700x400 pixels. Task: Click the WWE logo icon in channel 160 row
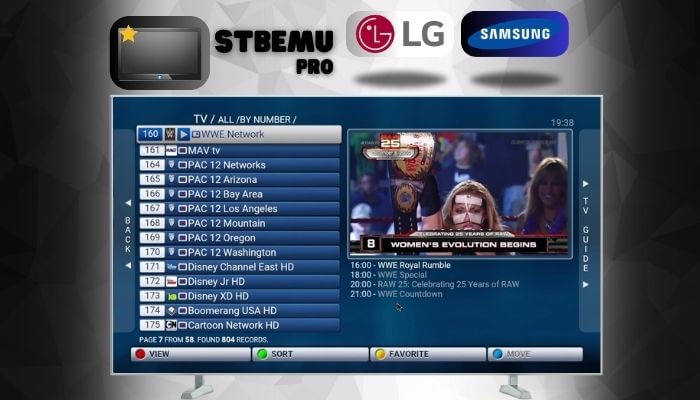click(x=170, y=134)
